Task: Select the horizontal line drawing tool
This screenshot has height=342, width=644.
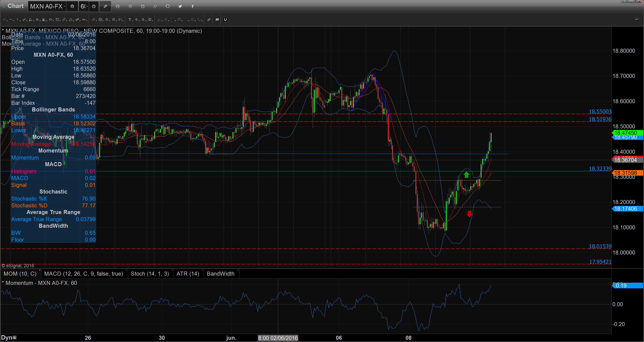Action: point(11,20)
